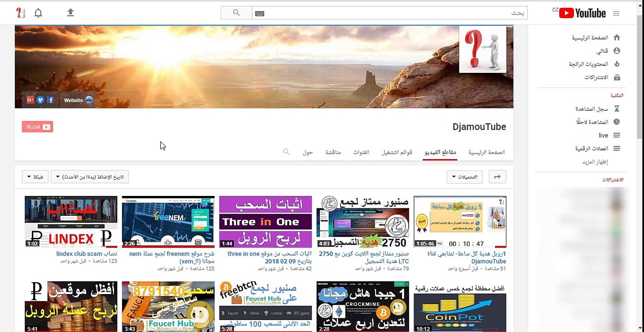Screen dimensions: 644x332
Task: Click the red اشتراك subscribe button
Action: (x=37, y=127)
